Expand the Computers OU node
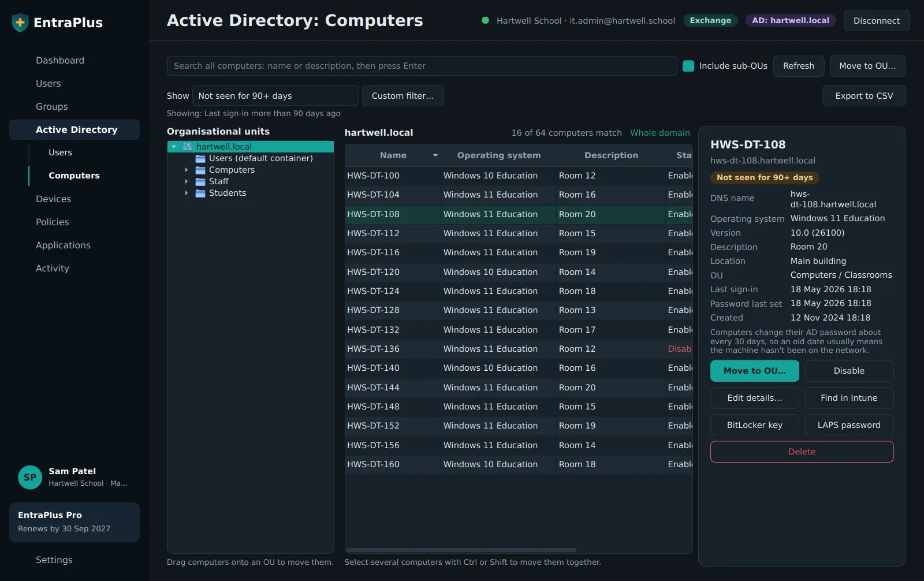 [187, 170]
